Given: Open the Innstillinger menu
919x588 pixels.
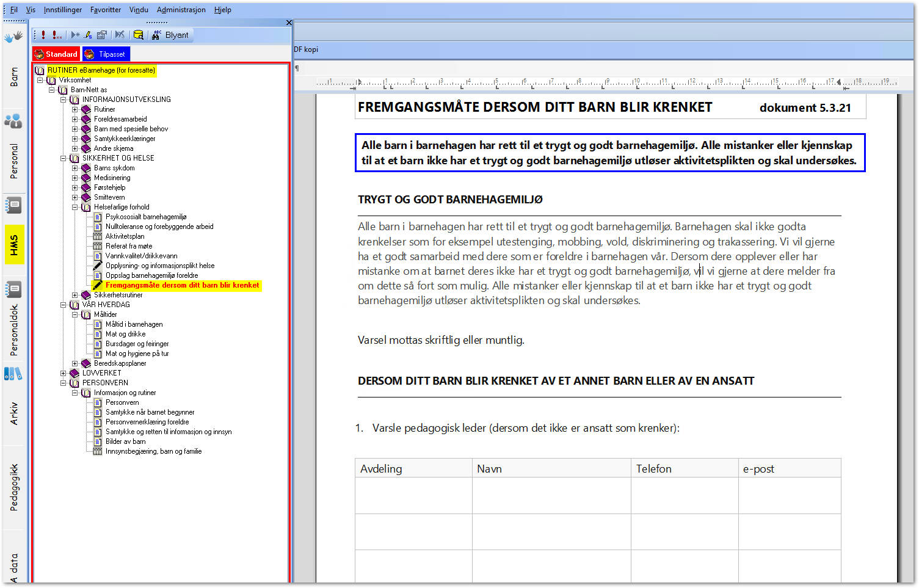Looking at the screenshot, I should click(x=63, y=10).
